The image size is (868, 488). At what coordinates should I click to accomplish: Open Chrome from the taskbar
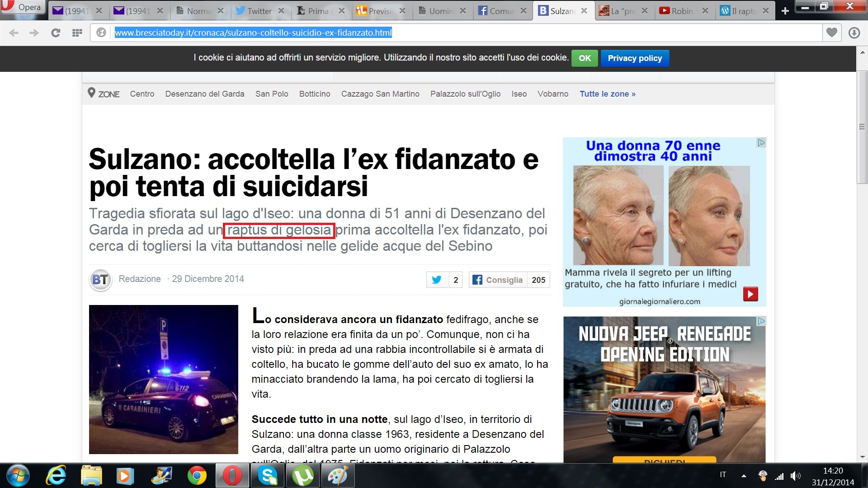(x=197, y=476)
